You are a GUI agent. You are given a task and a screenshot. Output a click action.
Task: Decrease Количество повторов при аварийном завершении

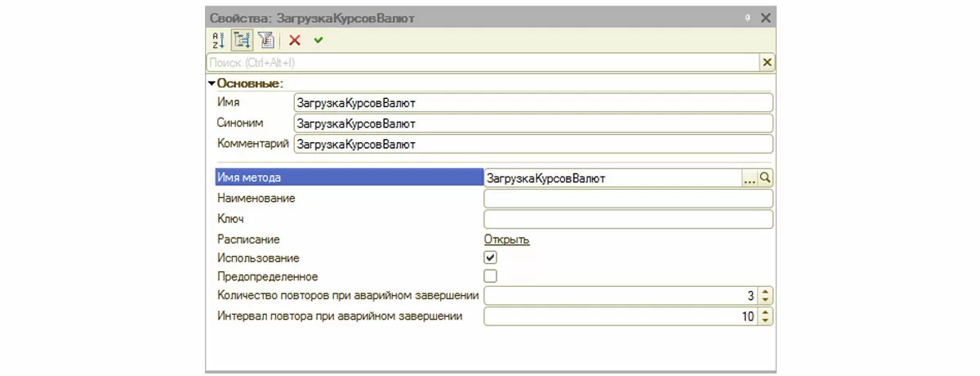tap(765, 300)
